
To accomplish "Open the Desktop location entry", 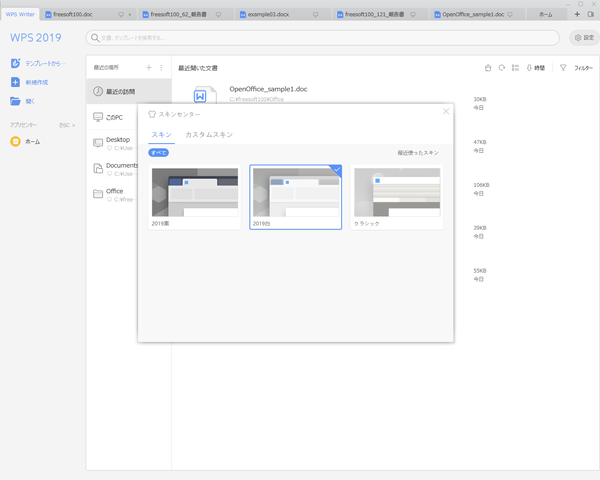I will (x=112, y=143).
